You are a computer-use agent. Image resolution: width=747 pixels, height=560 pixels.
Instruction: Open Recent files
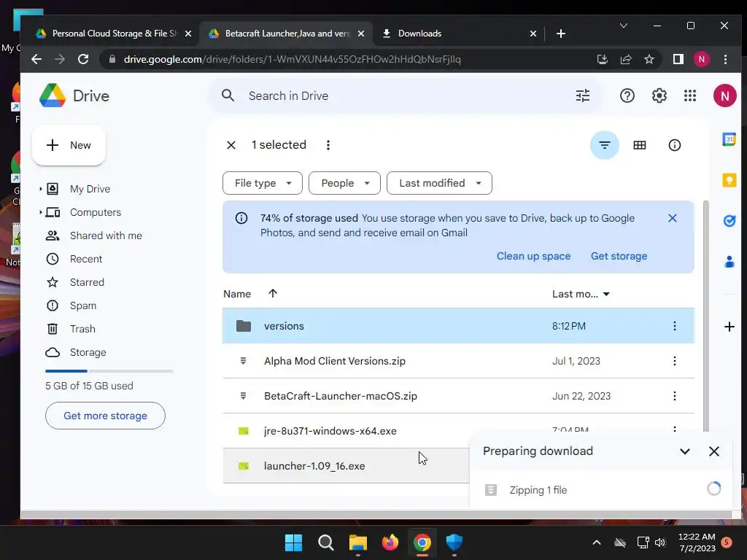click(86, 259)
